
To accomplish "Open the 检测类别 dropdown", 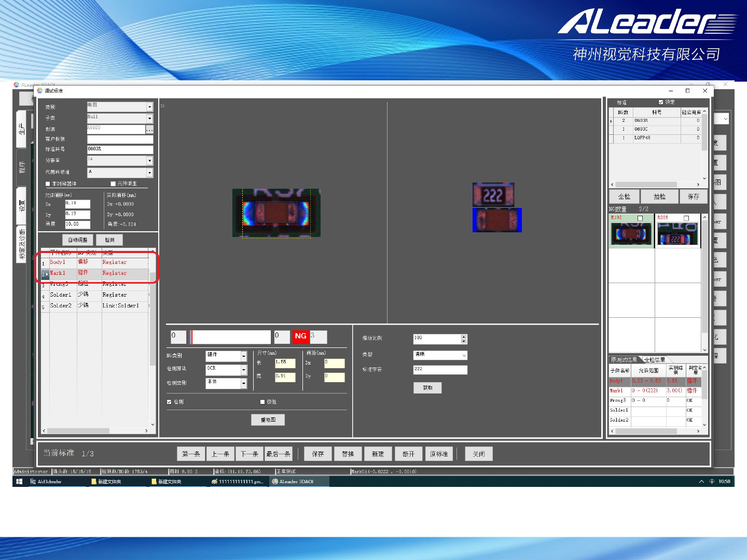I will pos(244,383).
